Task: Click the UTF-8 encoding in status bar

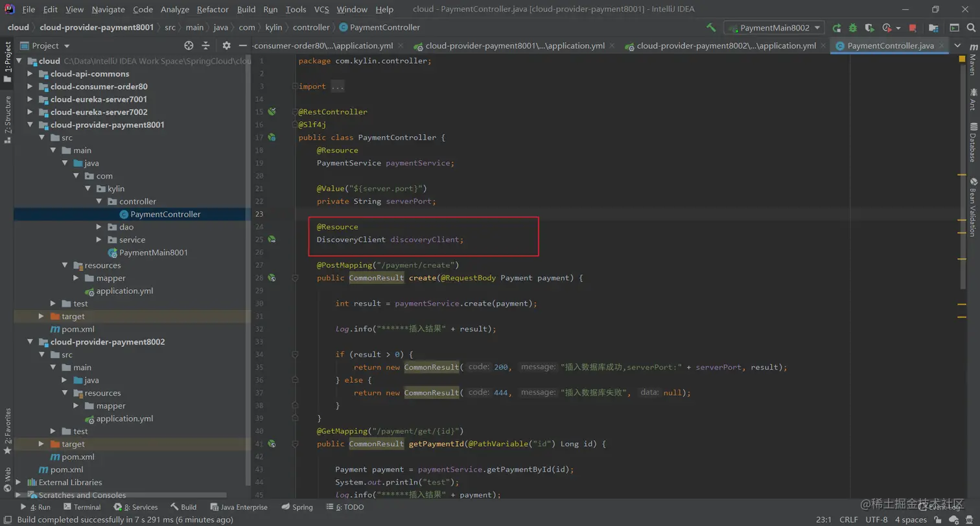Action: [876, 520]
